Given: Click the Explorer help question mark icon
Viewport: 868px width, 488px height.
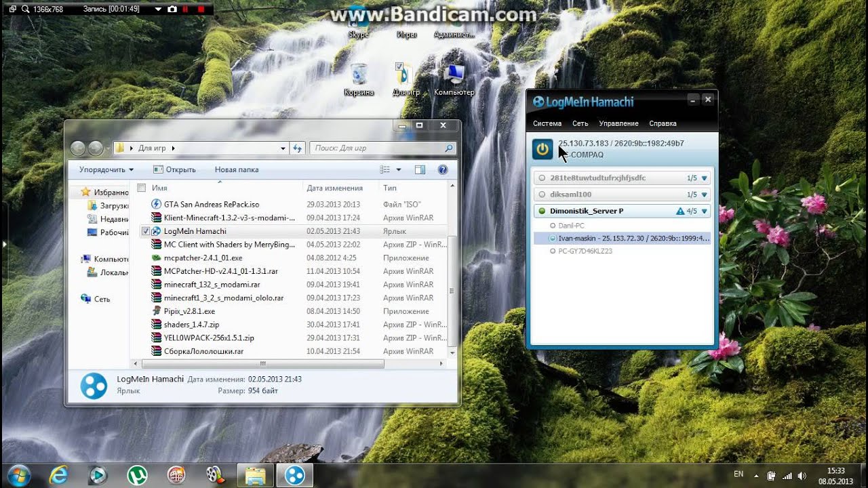Looking at the screenshot, I should tap(443, 169).
